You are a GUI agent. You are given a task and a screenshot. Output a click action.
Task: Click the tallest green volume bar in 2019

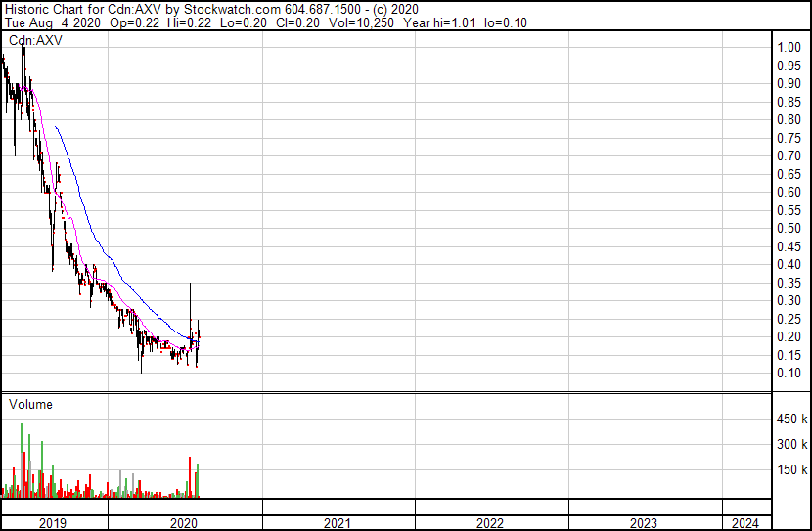pyautogui.click(x=22, y=460)
